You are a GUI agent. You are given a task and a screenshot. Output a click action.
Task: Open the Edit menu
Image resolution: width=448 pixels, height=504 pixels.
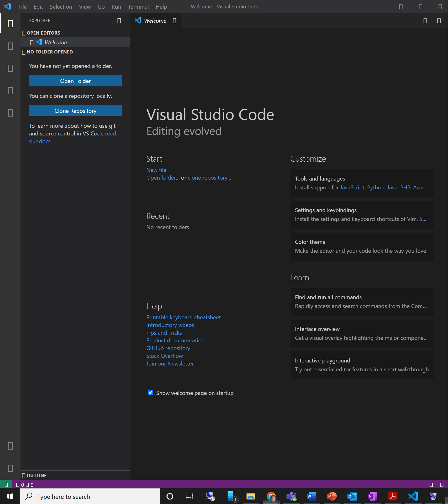pyautogui.click(x=38, y=7)
